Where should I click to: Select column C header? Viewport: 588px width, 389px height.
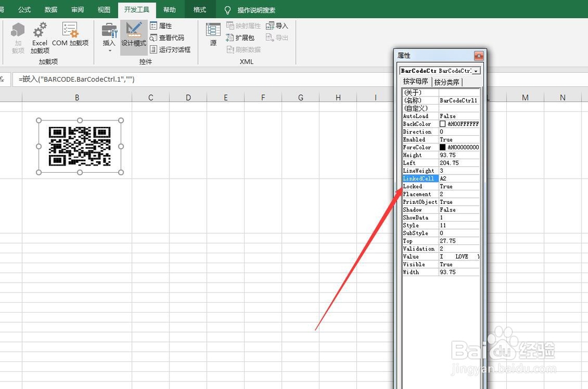click(151, 98)
